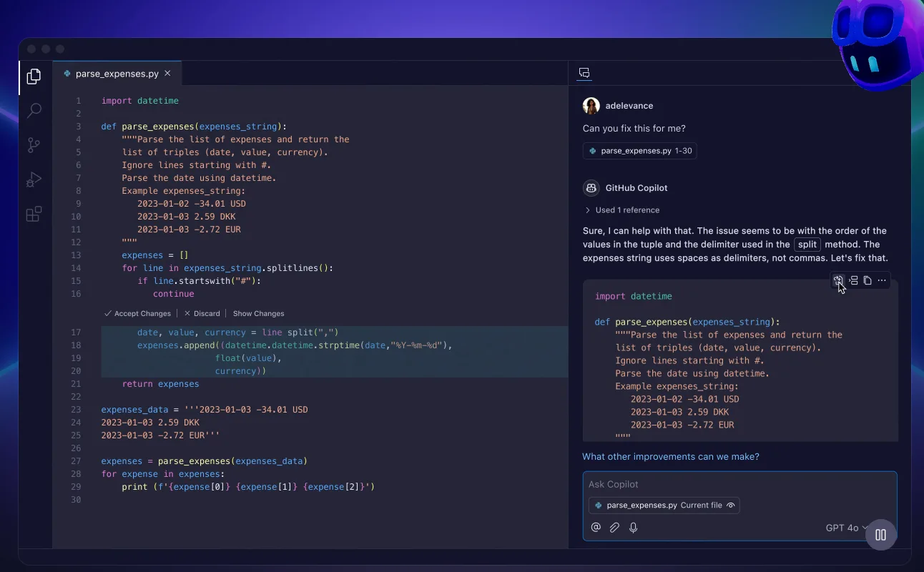Click 'What other improvements can we make?' suggestion
The height and width of the screenshot is (572, 924).
(x=671, y=456)
